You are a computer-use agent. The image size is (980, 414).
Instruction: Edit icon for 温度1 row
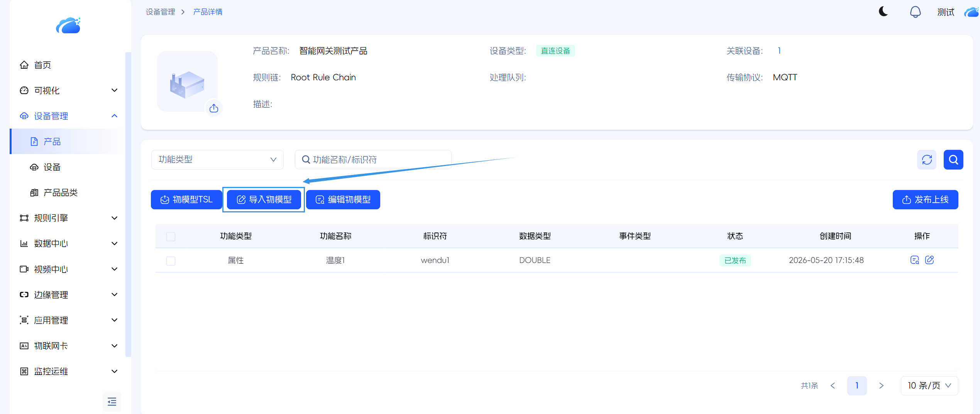[929, 260]
